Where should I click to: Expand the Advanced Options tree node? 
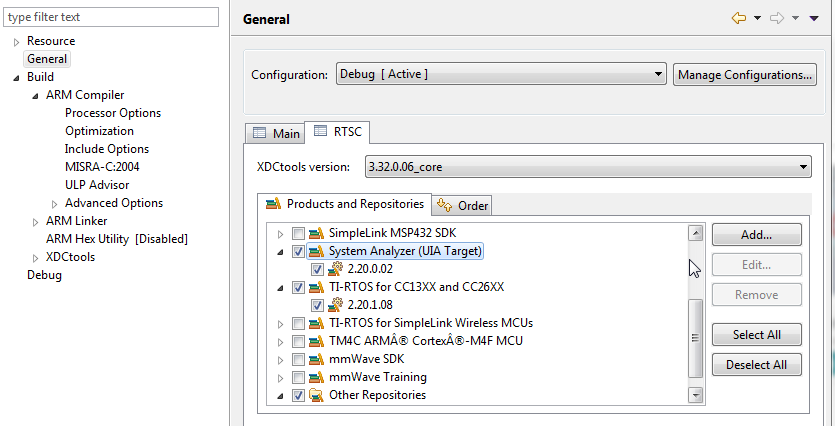click(x=54, y=203)
